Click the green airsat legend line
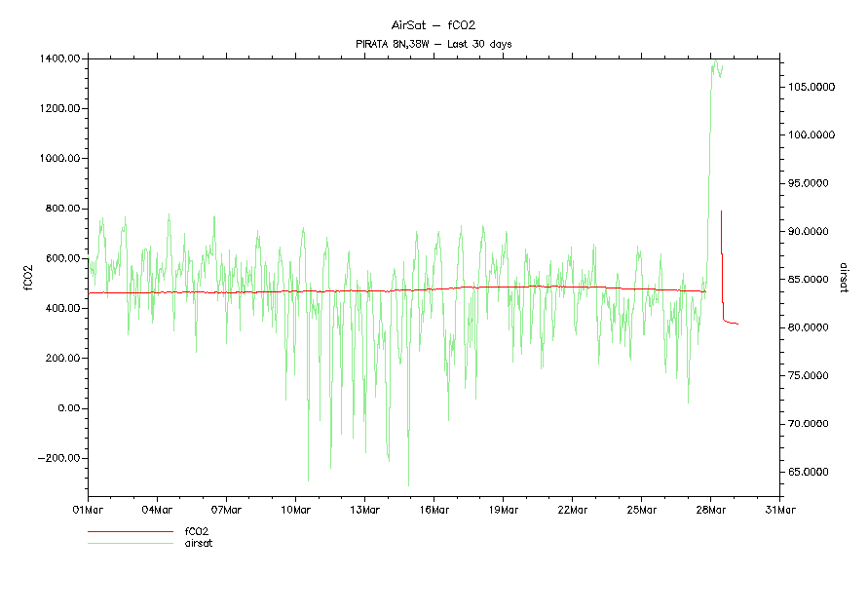This screenshot has height=614, width=868. coord(131,543)
